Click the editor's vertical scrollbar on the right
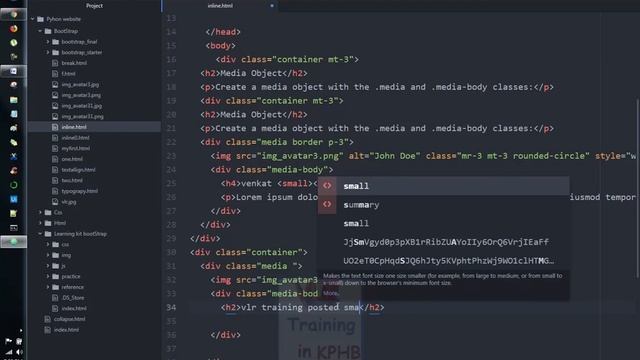 coord(637,189)
